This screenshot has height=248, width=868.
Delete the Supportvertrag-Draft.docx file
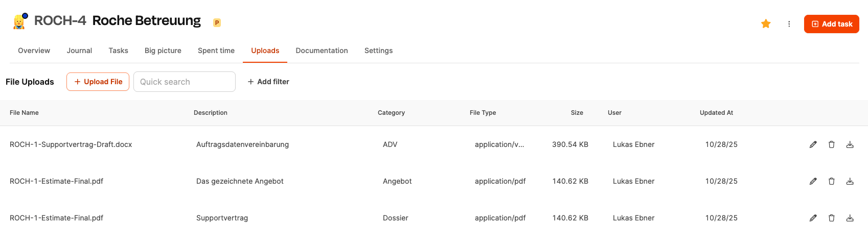832,144
